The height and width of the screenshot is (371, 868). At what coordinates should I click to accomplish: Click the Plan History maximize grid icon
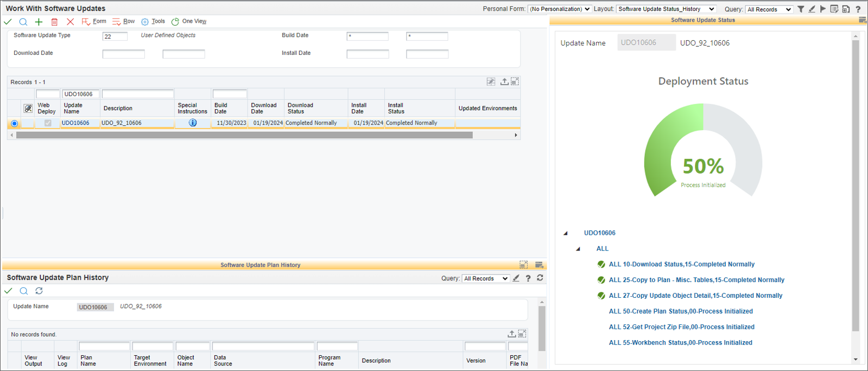pyautogui.click(x=522, y=334)
